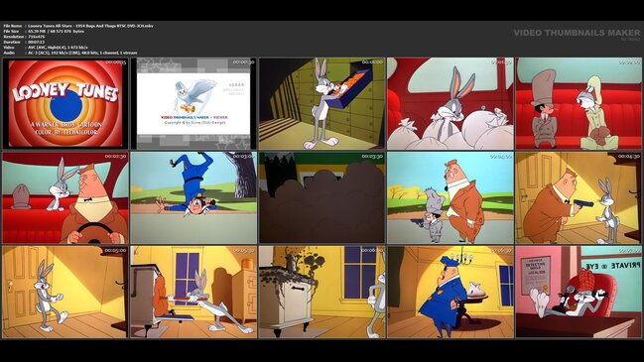Click the Video Thumbnails Maker watermark text
The width and height of the screenshot is (644, 362).
point(577,33)
